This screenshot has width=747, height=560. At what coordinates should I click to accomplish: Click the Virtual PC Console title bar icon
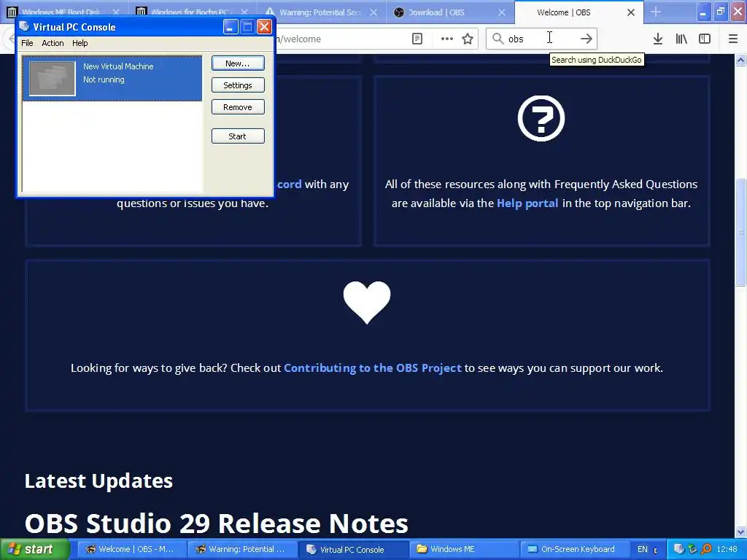click(x=24, y=27)
